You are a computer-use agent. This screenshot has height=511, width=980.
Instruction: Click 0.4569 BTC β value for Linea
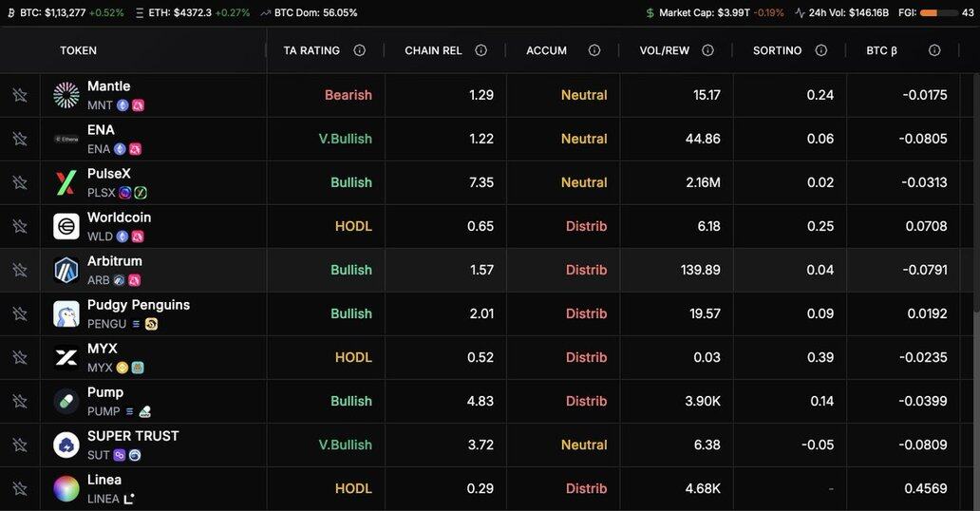[926, 488]
